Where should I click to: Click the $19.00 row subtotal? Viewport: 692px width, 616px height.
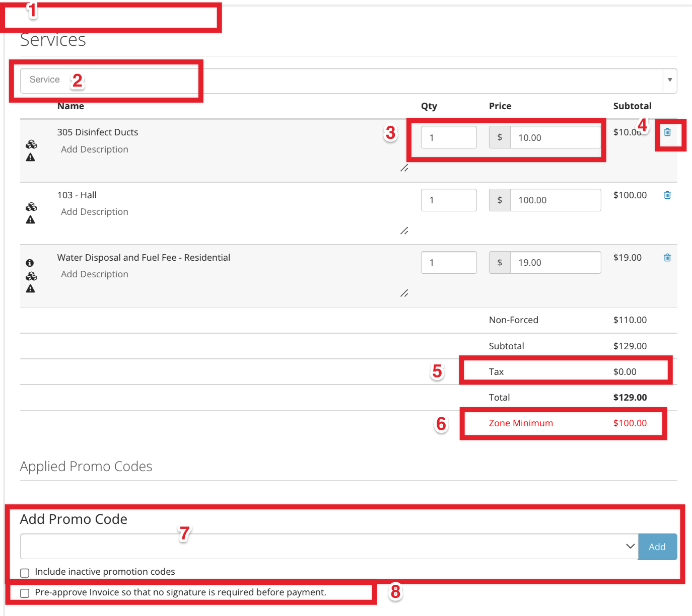[x=628, y=258]
